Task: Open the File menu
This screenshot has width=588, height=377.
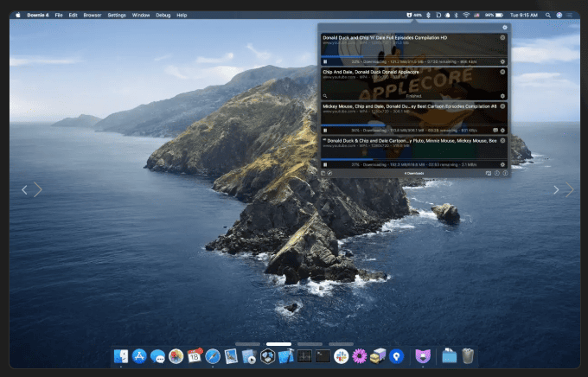Action: 59,15
